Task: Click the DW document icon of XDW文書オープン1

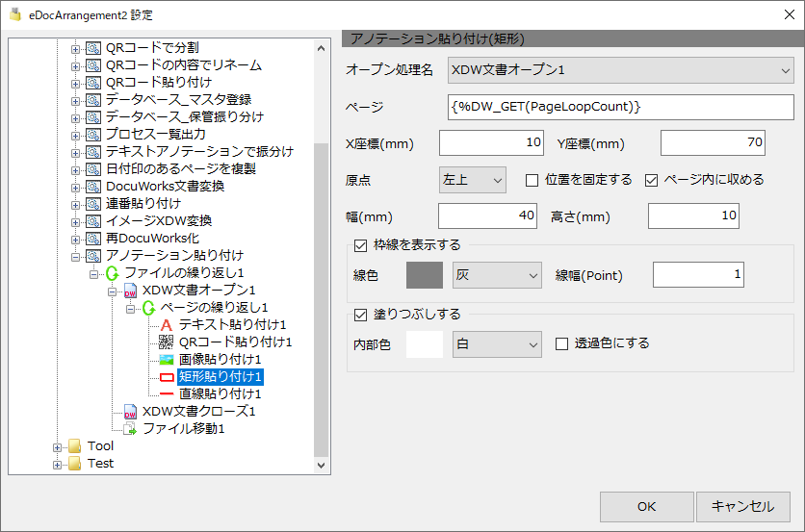Action: coord(130,291)
